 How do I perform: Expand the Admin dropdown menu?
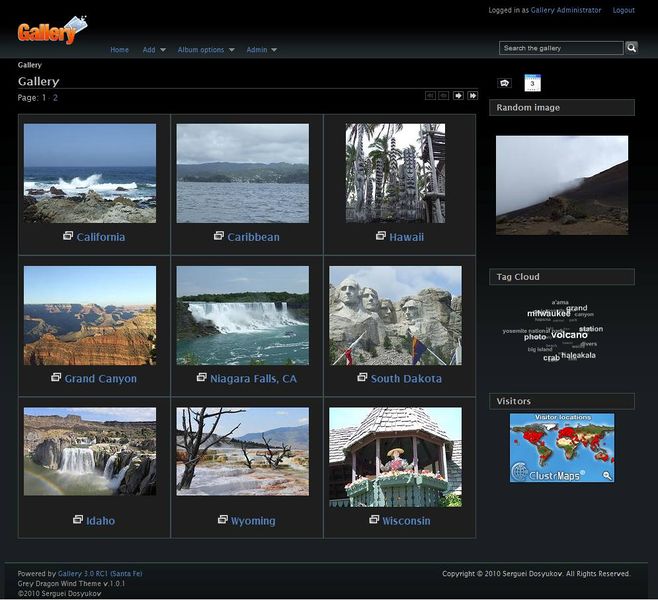click(x=261, y=50)
